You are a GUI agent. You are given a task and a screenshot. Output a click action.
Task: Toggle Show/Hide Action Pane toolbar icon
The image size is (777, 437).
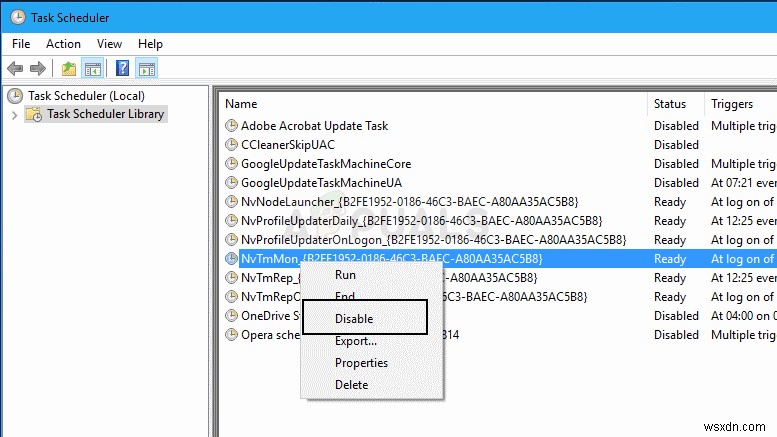[x=147, y=68]
